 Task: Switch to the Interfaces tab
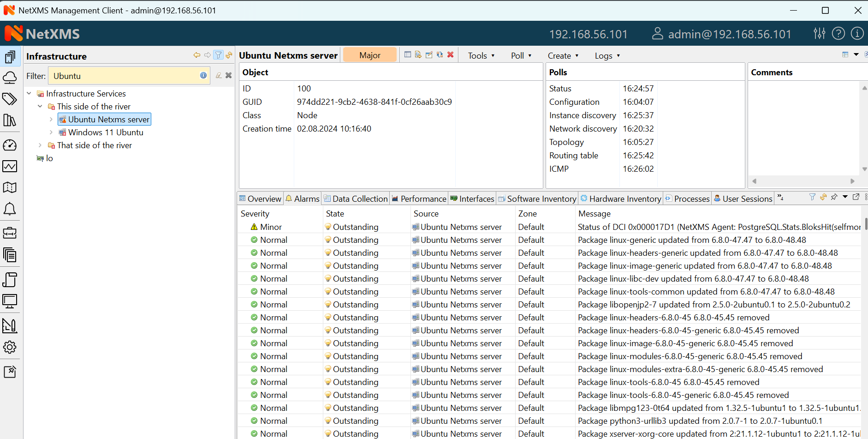[x=472, y=199]
